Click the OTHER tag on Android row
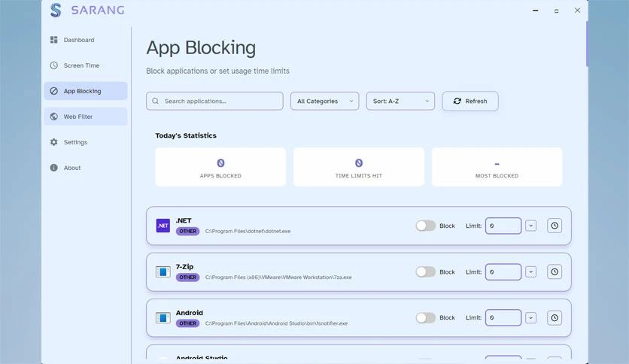This screenshot has height=364, width=629. (188, 323)
